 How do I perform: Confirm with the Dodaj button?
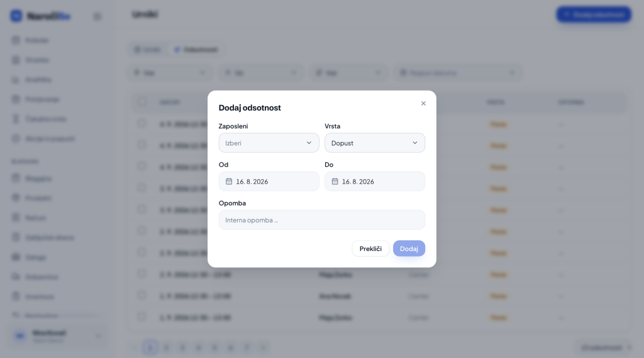click(x=409, y=249)
